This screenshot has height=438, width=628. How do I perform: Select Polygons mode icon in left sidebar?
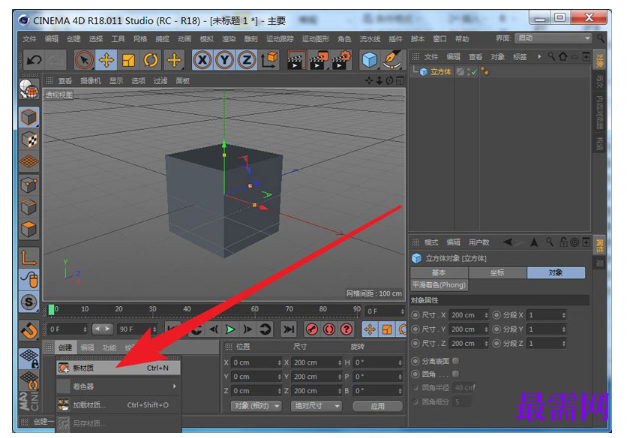tap(29, 229)
